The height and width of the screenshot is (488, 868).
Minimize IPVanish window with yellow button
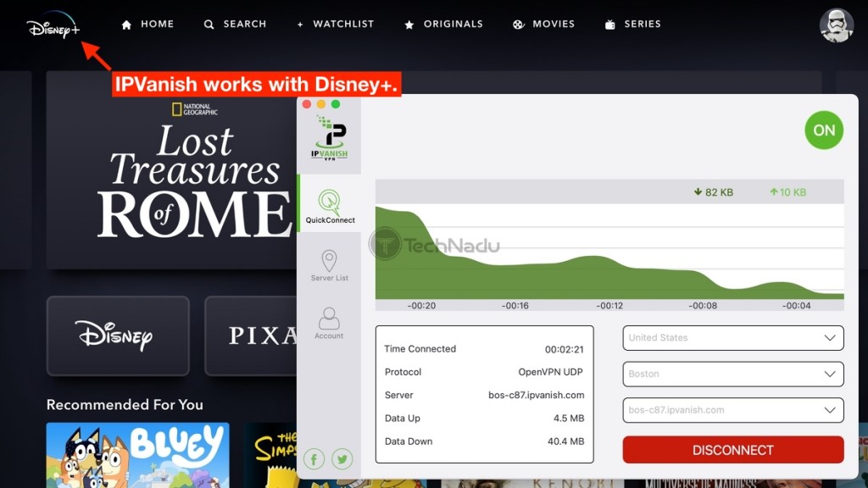[x=321, y=104]
